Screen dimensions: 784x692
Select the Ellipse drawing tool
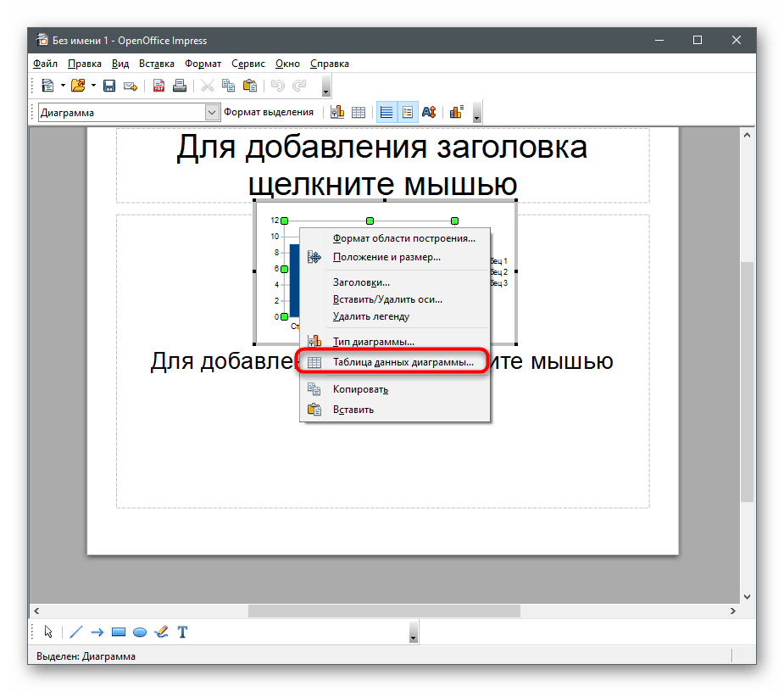click(x=140, y=632)
